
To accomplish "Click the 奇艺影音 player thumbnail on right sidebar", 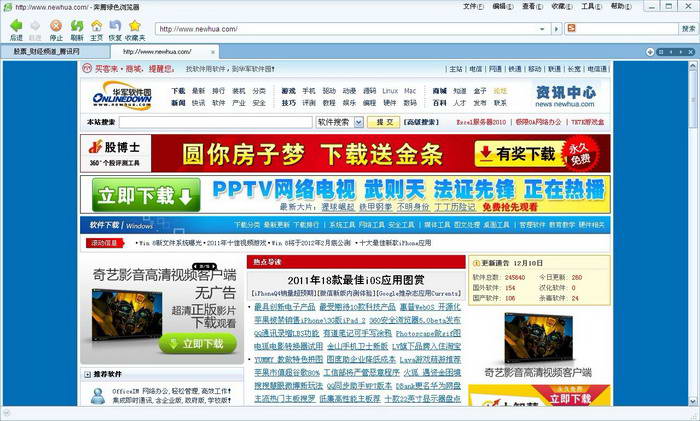I will (x=538, y=338).
